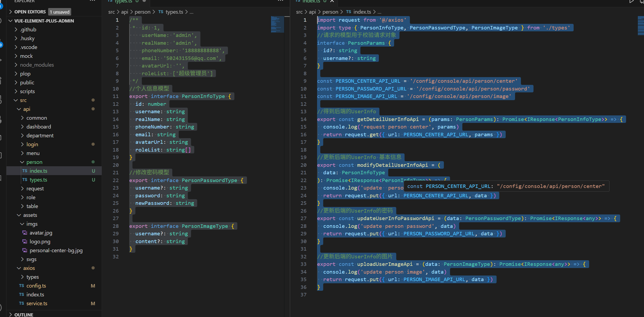Collapse the person folder
This screenshot has width=644, height=317.
(x=22, y=162)
